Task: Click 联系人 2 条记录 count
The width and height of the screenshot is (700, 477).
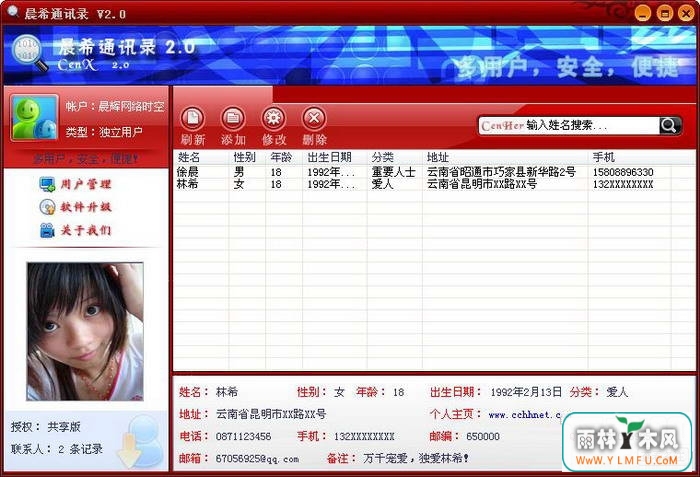Action: point(57,449)
